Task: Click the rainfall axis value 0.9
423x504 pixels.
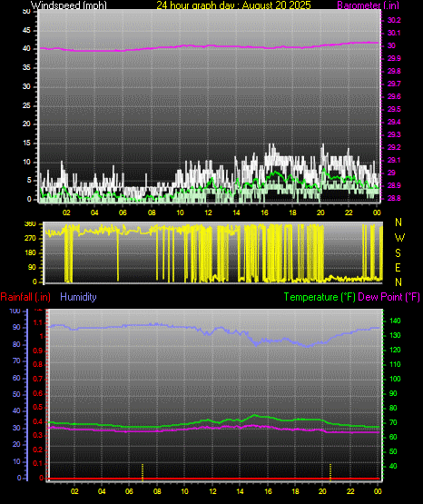Action: click(x=38, y=351)
